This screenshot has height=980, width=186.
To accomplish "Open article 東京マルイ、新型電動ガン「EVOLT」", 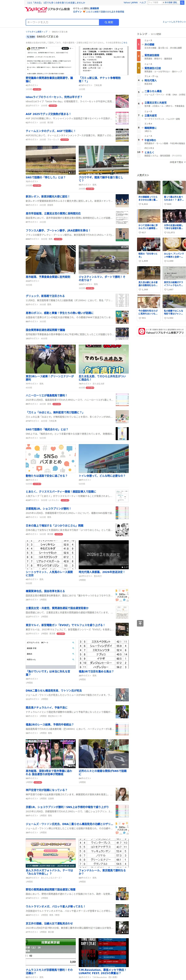I will pos(65,625).
